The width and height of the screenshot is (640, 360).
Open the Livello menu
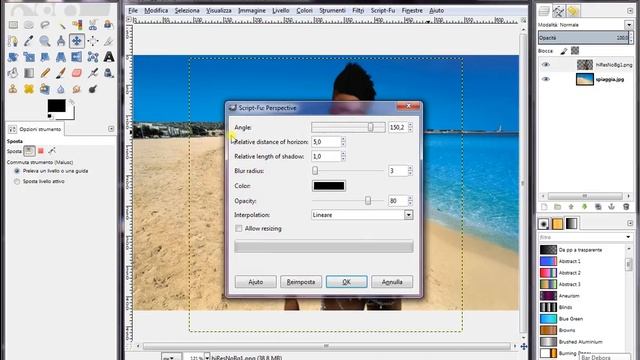[281, 11]
